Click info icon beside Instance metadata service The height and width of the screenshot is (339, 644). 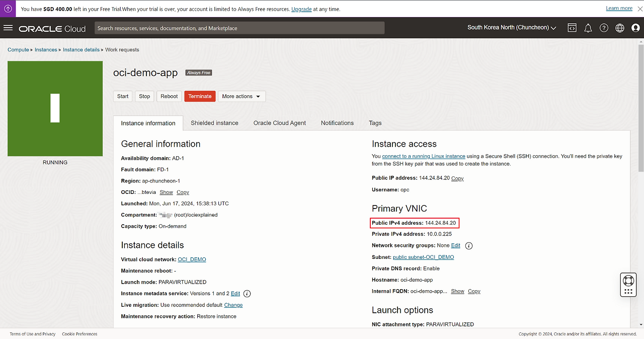[247, 294]
